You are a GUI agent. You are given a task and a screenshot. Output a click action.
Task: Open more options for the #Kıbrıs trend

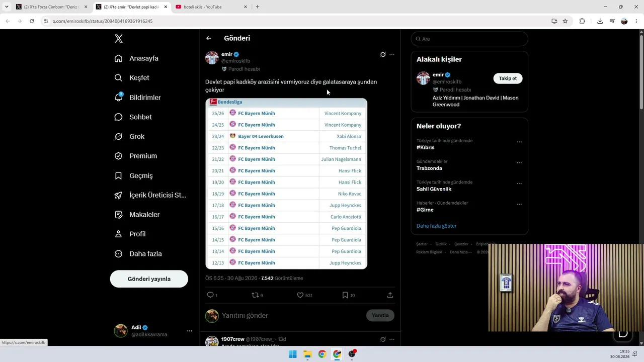pyautogui.click(x=519, y=142)
